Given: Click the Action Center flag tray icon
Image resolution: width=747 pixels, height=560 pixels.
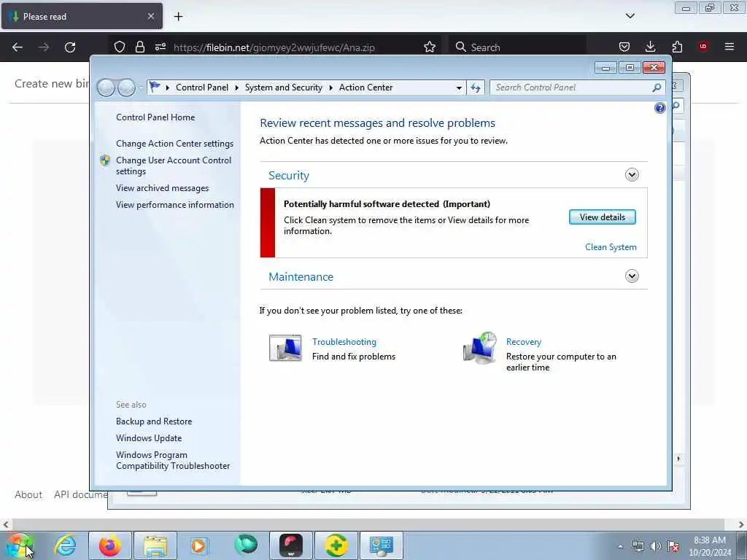Looking at the screenshot, I should [673, 546].
